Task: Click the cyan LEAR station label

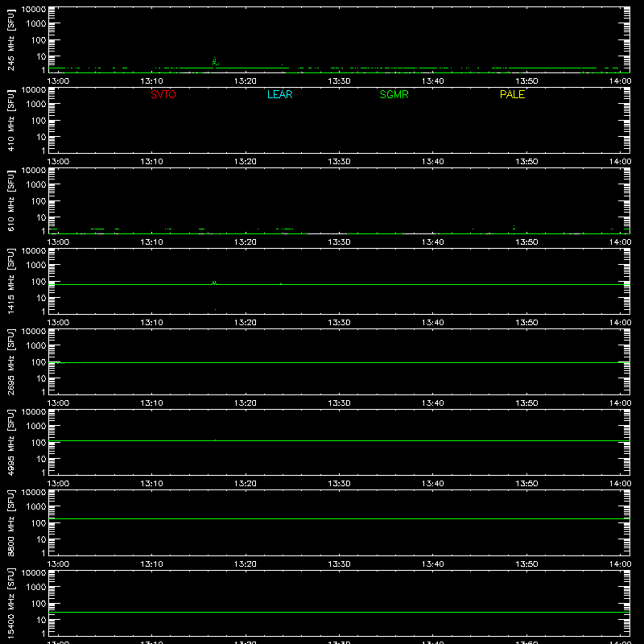Action: pos(279,94)
